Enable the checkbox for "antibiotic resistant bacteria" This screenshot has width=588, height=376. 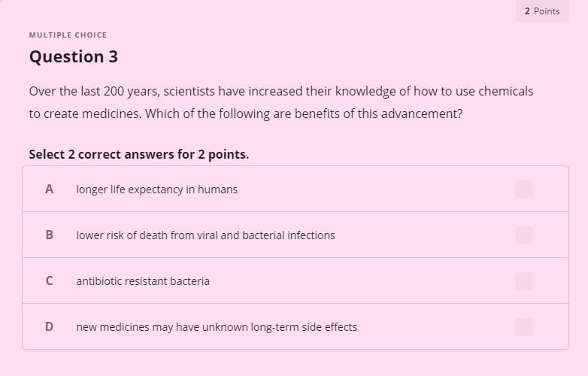click(x=524, y=281)
